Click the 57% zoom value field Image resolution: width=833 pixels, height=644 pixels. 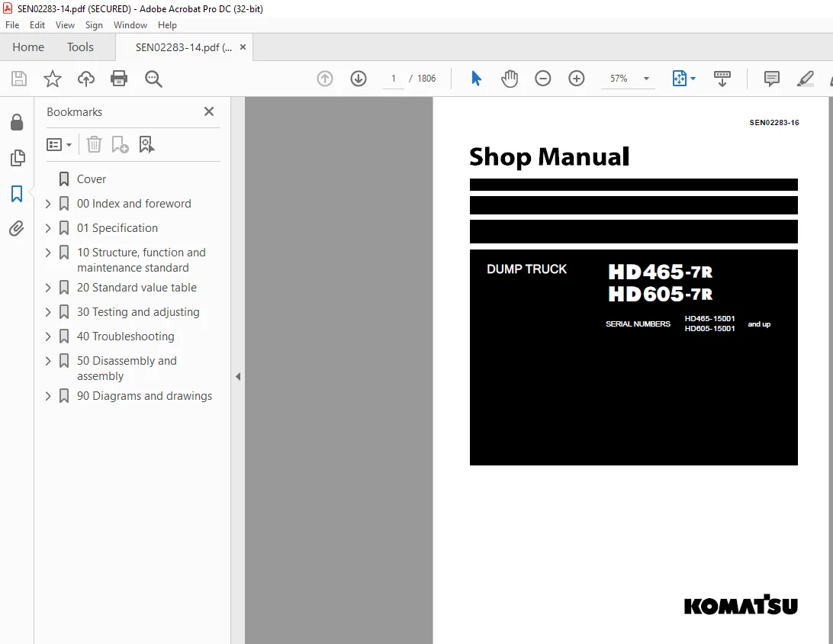tap(619, 79)
